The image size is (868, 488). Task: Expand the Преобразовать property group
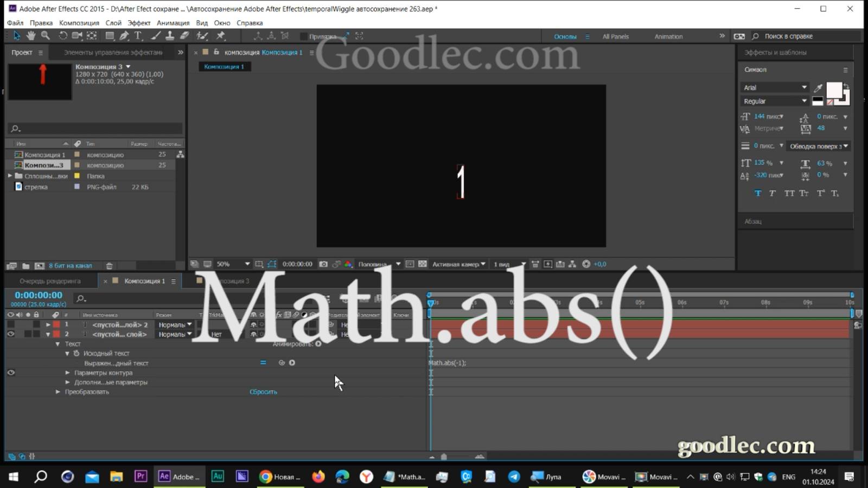pos(58,391)
